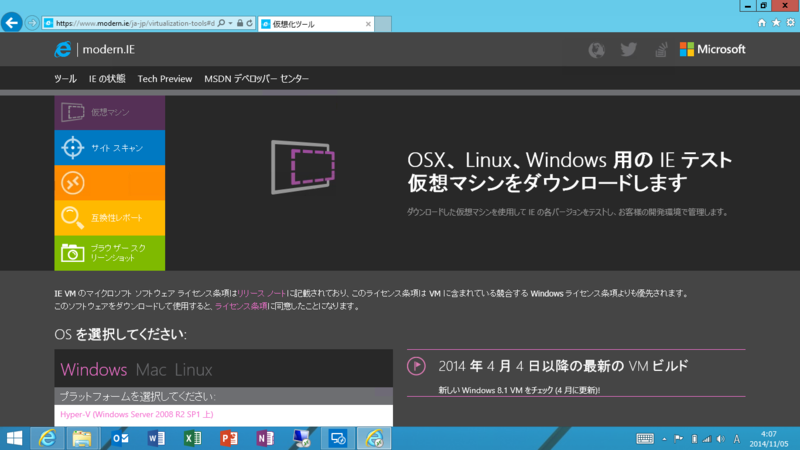Image resolution: width=800 pixels, height=450 pixels.
Task: Select the Linux OS tab
Action: tap(193, 369)
